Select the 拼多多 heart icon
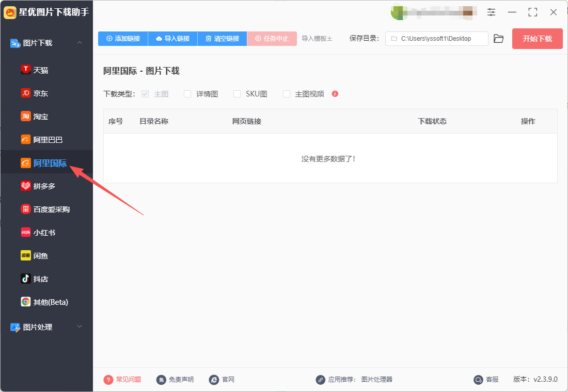 pyautogui.click(x=26, y=186)
